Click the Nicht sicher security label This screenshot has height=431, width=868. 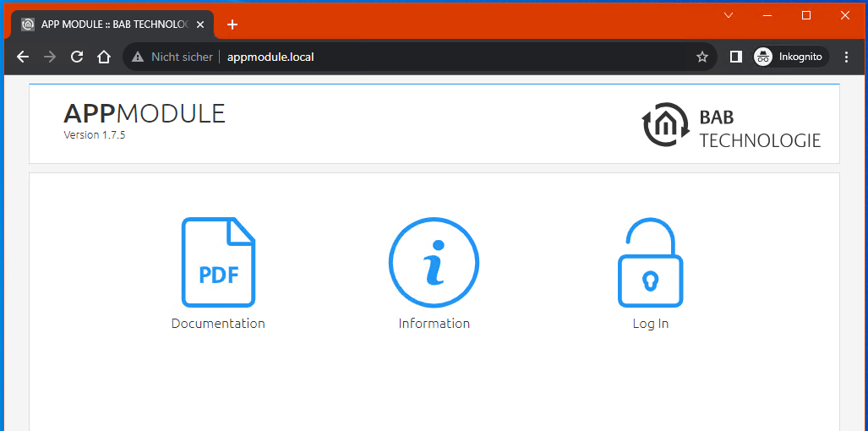(x=182, y=57)
